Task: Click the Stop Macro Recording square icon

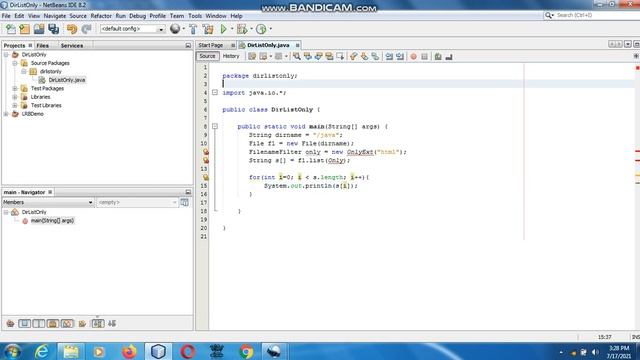Action: 424,57
